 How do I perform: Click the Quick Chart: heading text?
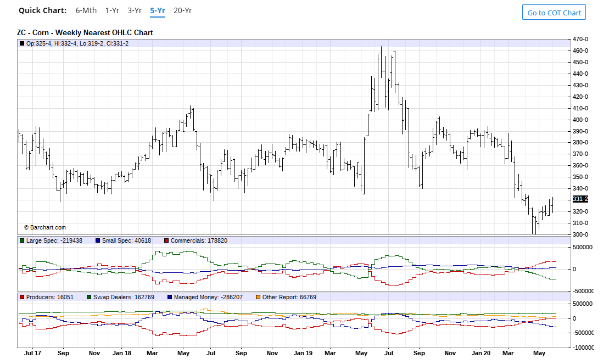click(43, 10)
